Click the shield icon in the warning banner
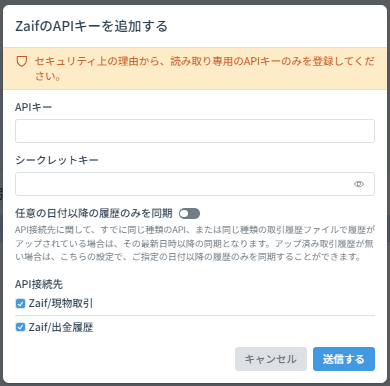Screen dimensions: 390x386 [22, 61]
